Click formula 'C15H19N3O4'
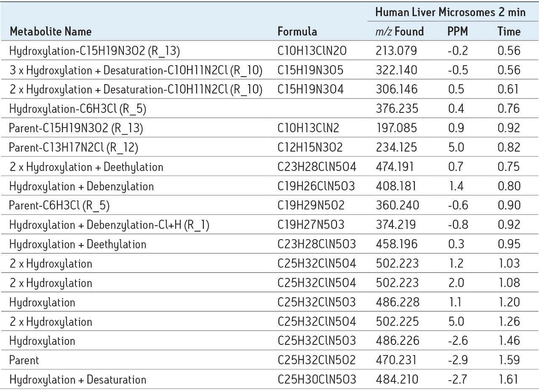The height and width of the screenshot is (392, 539). (310, 90)
